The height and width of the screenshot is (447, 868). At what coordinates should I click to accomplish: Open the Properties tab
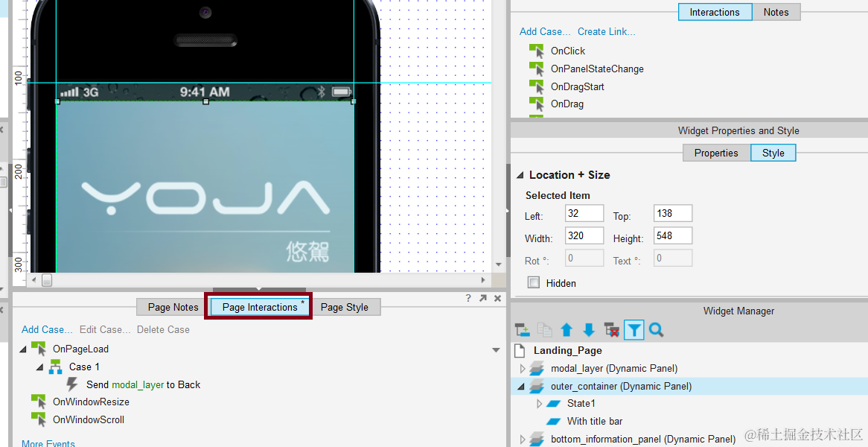click(x=716, y=153)
